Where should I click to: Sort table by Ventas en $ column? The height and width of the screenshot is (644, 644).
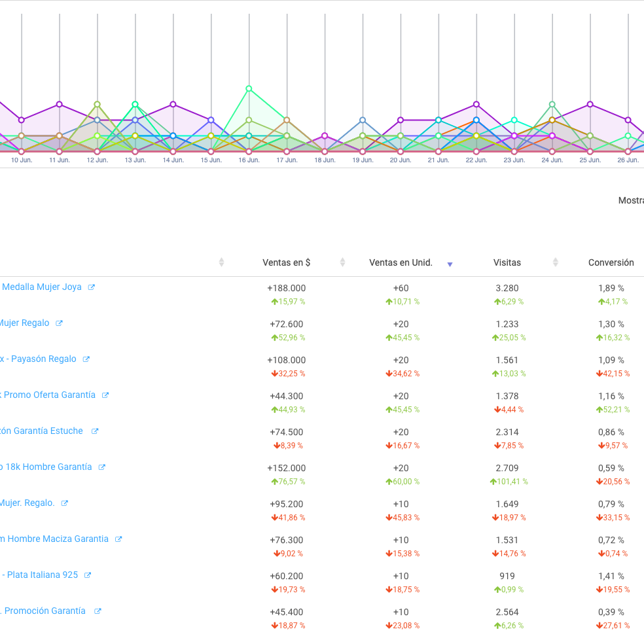click(342, 262)
